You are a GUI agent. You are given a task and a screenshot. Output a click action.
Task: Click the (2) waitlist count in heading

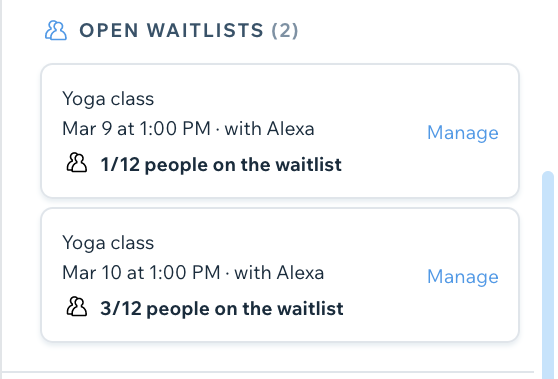tap(285, 31)
